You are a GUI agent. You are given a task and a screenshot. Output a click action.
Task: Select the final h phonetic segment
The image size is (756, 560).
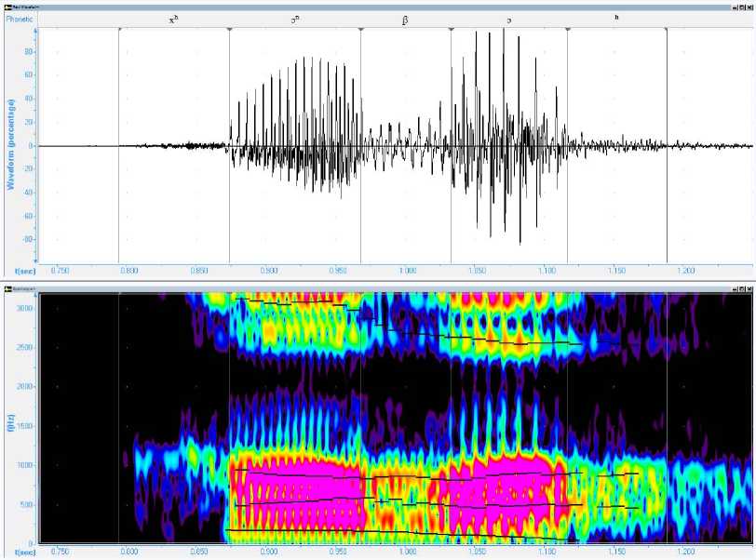point(615,19)
